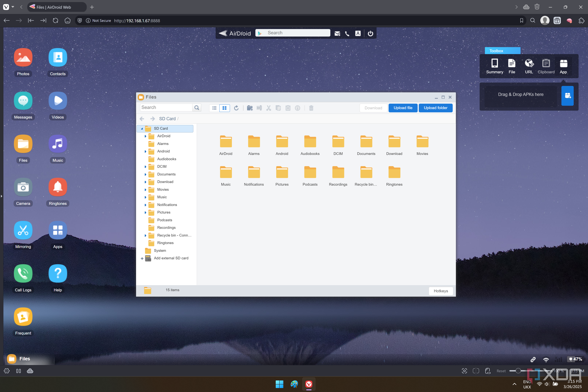
Task: Launch the Mirroring app
Action: [x=23, y=230]
